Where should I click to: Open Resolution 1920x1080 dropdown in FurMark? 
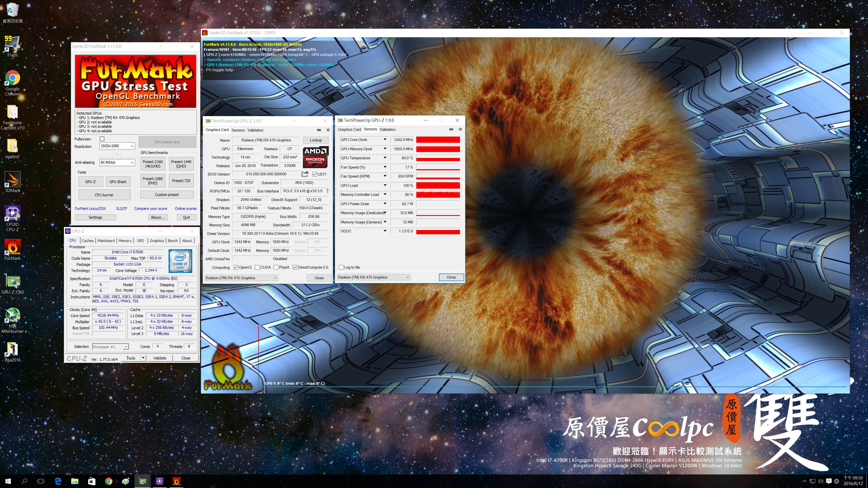pos(117,146)
